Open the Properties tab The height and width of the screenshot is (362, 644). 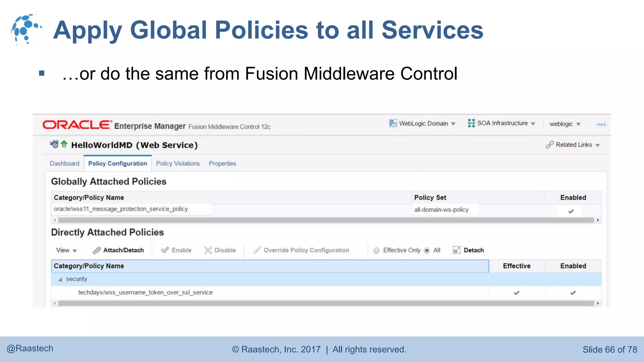[222, 163]
